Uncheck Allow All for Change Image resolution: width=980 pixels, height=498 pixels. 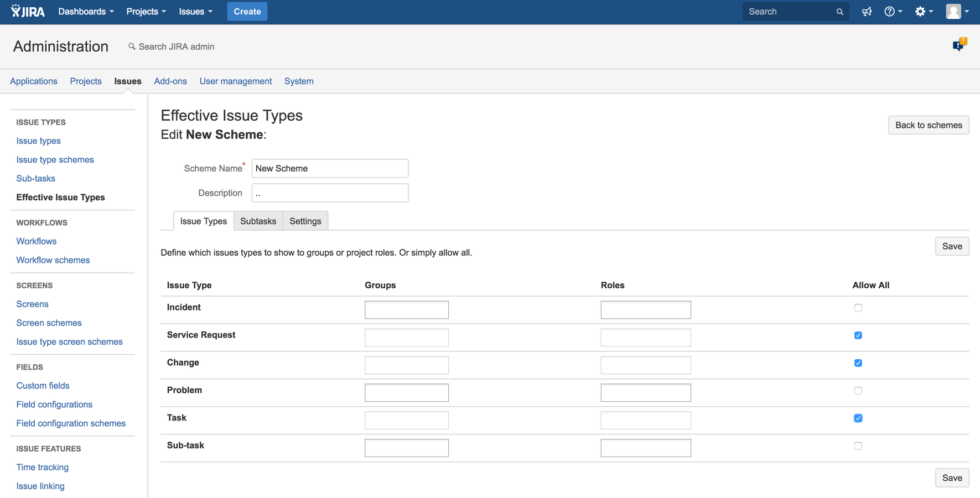tap(858, 363)
